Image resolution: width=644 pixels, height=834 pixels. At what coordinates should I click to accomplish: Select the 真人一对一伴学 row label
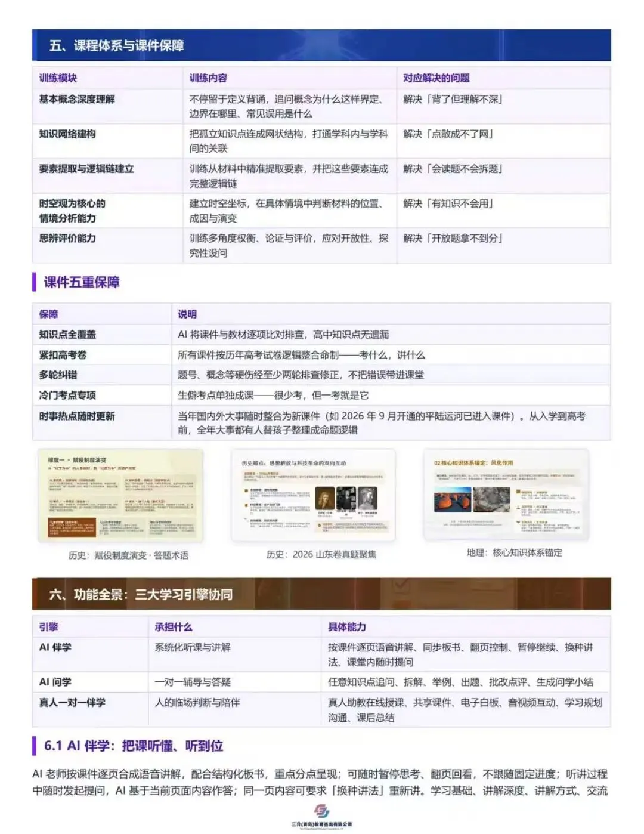pos(72,703)
